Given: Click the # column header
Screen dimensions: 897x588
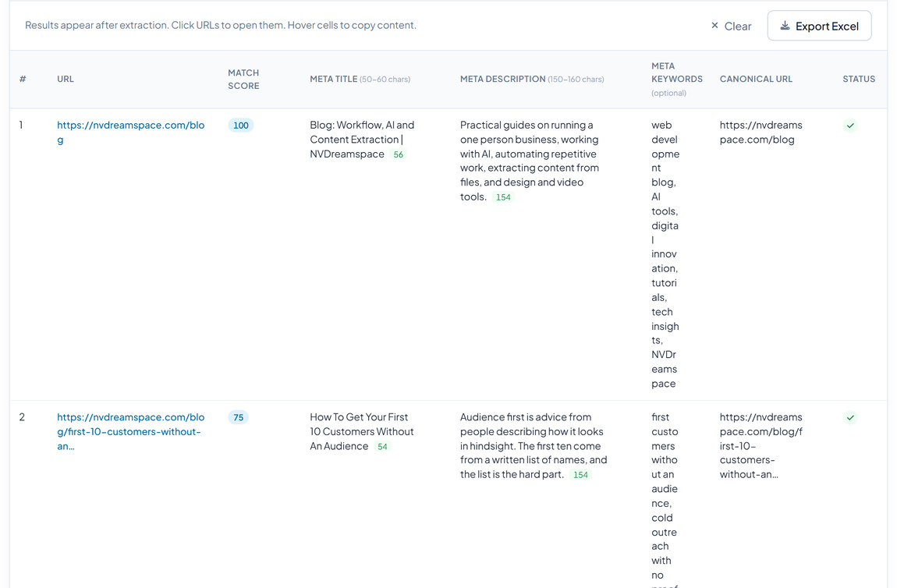Looking at the screenshot, I should point(23,79).
